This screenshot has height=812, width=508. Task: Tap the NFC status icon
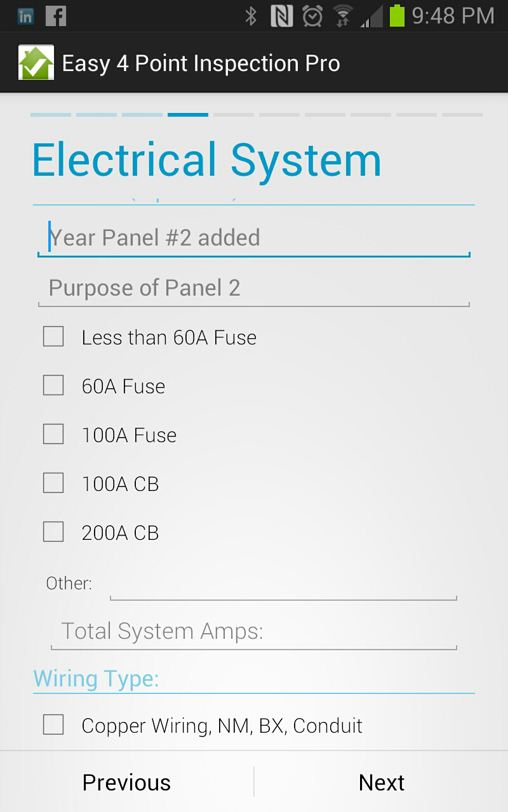[281, 16]
